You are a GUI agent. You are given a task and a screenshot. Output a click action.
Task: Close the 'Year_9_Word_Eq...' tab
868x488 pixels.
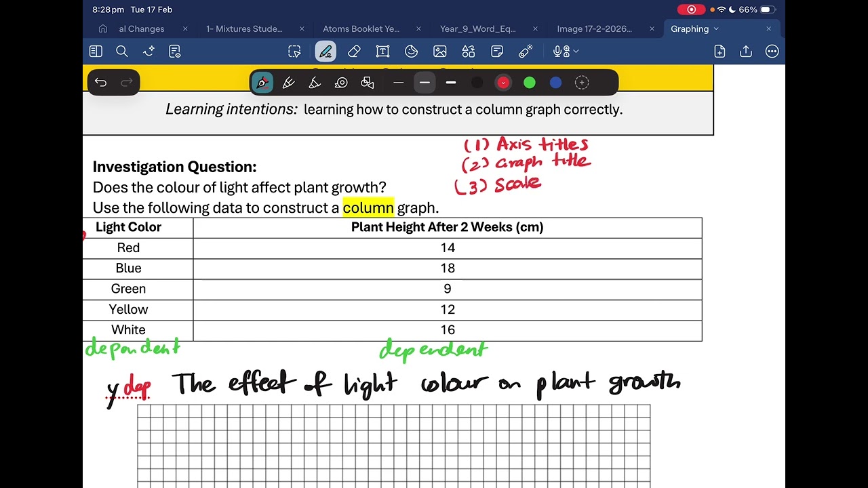pos(535,29)
